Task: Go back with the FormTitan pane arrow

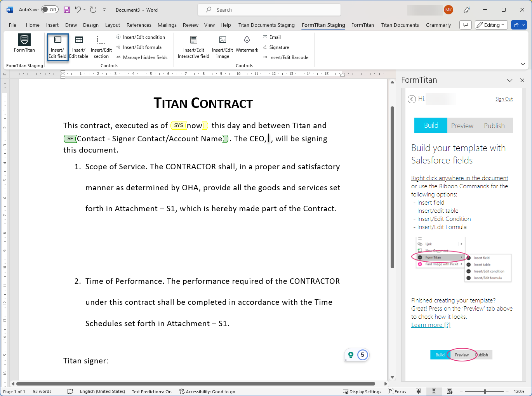Action: tap(412, 99)
